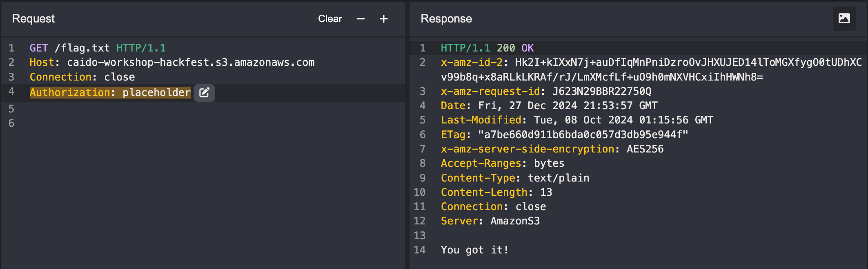Click the Connection: close line in request

click(x=82, y=77)
